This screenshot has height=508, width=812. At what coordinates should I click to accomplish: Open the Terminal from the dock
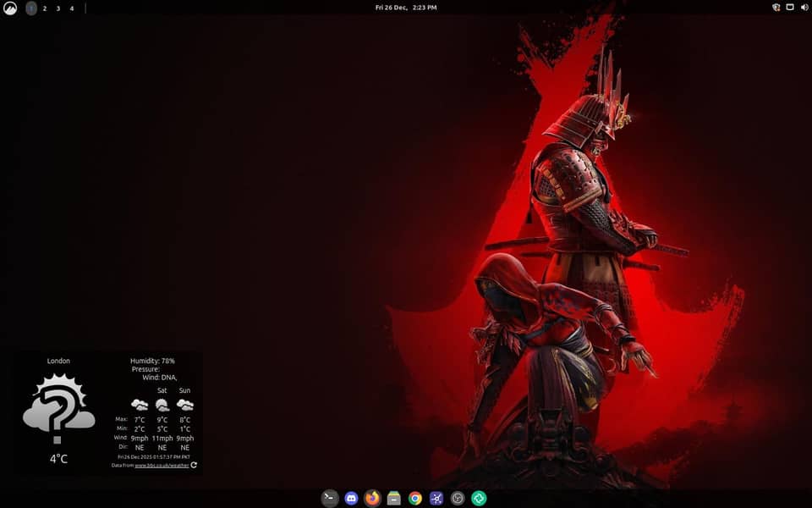coord(330,499)
